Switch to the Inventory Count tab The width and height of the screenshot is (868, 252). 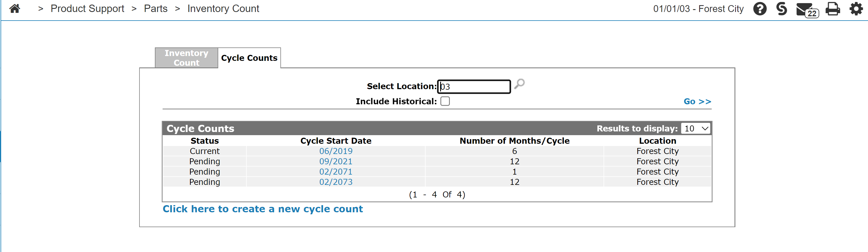[x=186, y=58]
